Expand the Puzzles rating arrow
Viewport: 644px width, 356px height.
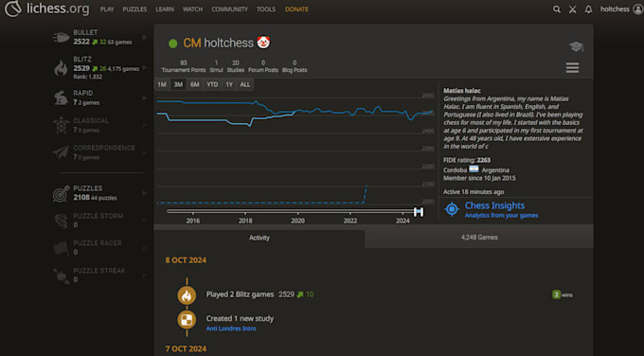[145, 193]
